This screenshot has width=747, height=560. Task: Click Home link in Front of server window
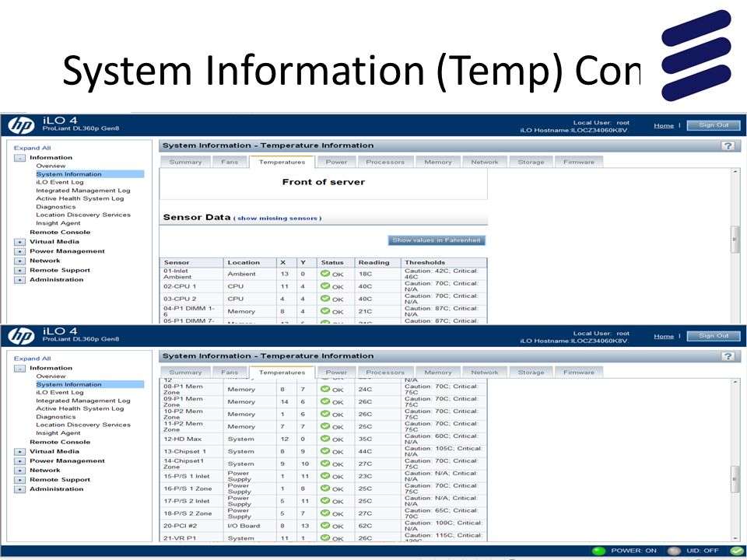[664, 126]
